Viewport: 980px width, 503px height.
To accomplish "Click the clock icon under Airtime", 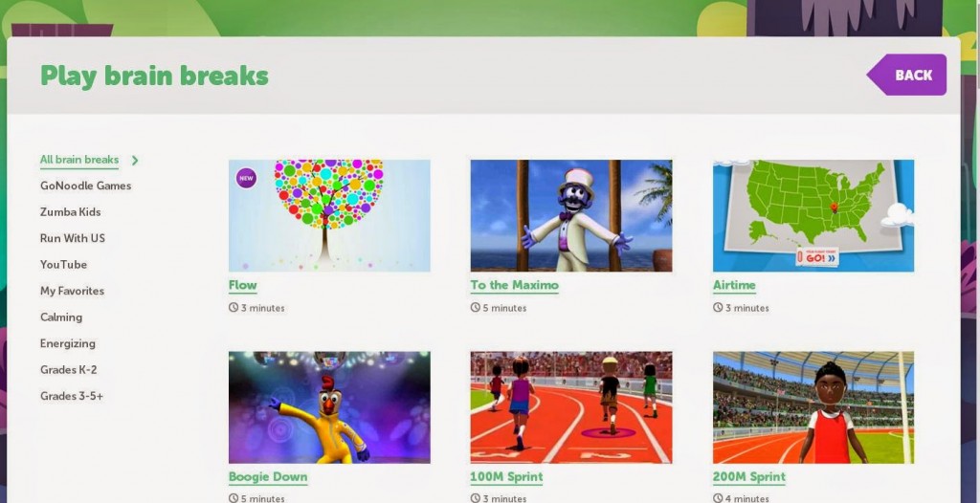I will (718, 307).
